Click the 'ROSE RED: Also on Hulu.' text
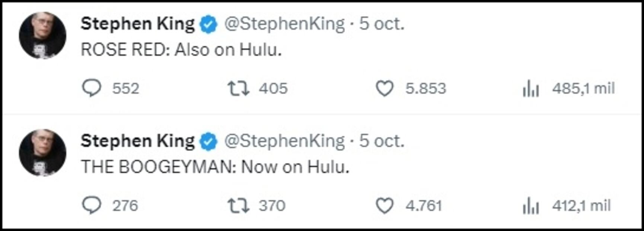This screenshot has width=644, height=231. [x=181, y=50]
